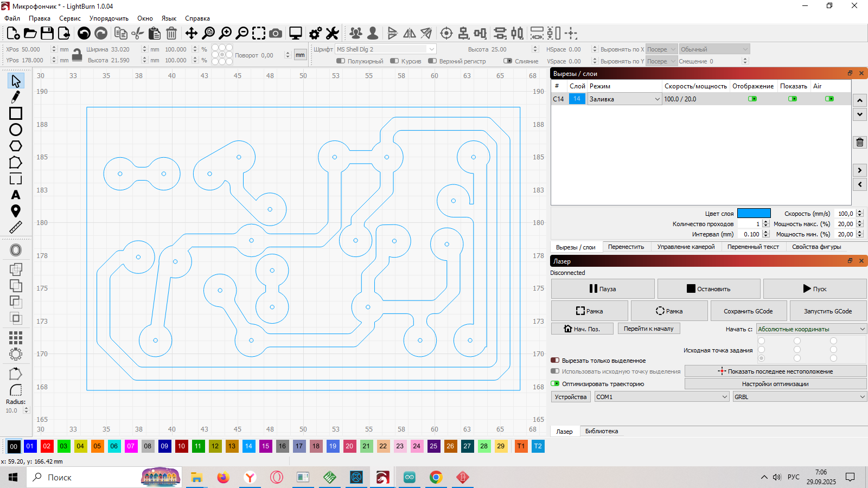The image size is (868, 488).
Task: Open the 'Заливка' mode dropdown
Action: pos(624,99)
